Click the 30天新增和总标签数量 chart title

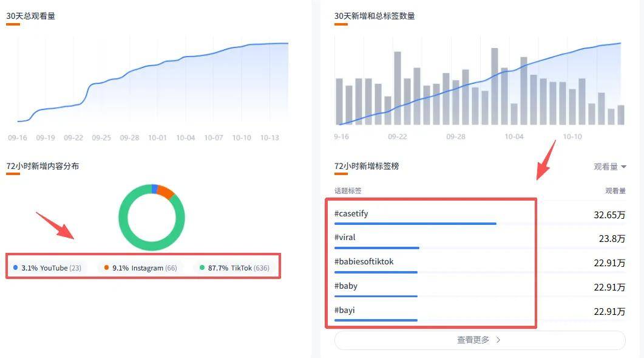(375, 16)
